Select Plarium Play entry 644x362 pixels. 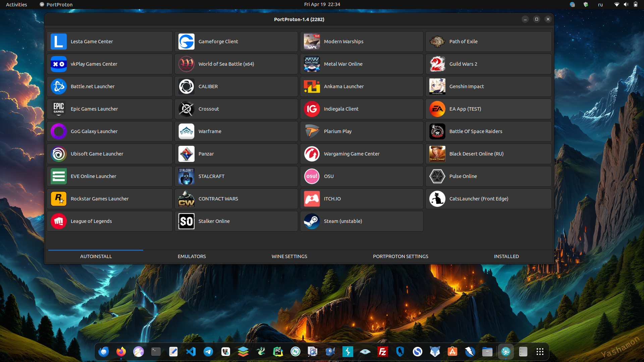362,131
